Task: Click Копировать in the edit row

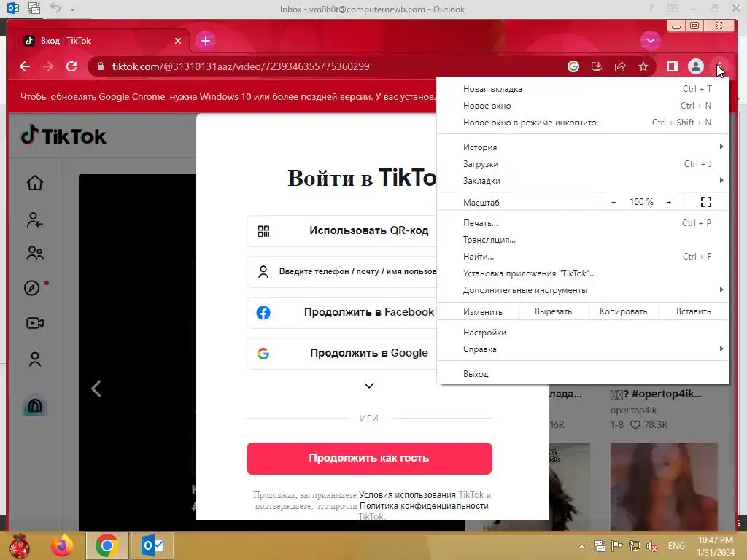Action: 624,311
